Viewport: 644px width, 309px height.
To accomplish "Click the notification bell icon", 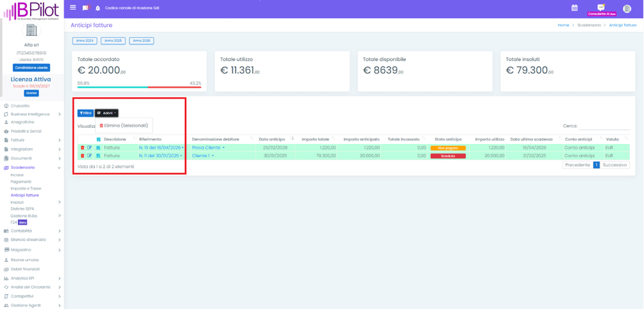I will click(x=97, y=8).
